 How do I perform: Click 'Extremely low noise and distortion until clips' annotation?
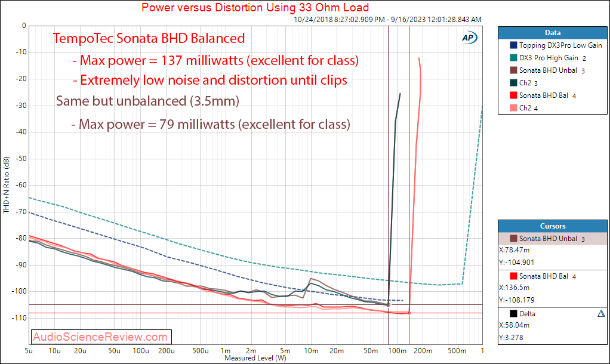point(210,80)
